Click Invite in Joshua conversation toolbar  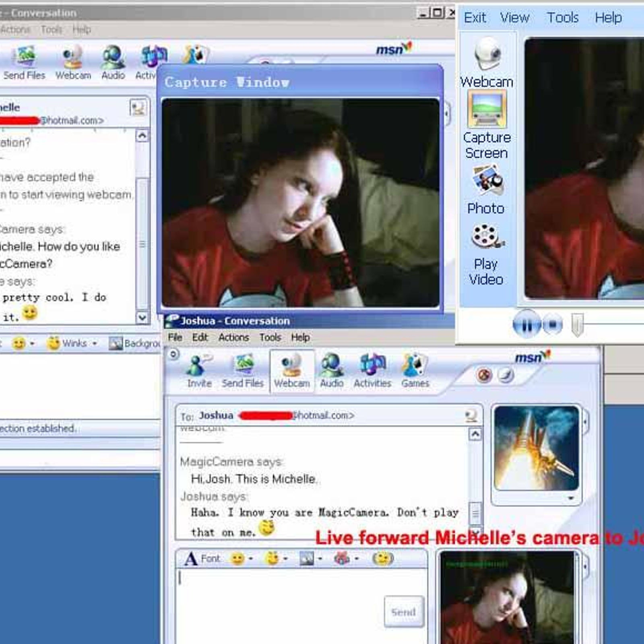point(199,371)
